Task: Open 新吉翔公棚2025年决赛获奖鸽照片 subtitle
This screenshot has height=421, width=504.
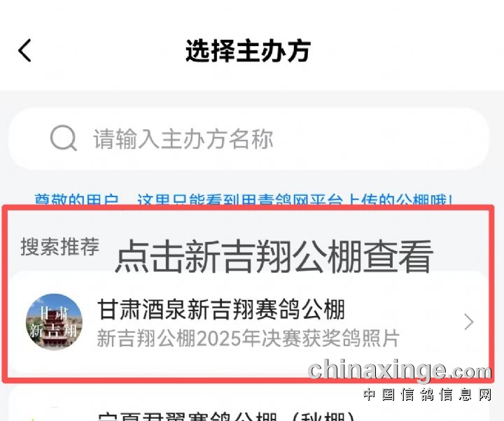Action: click(248, 338)
